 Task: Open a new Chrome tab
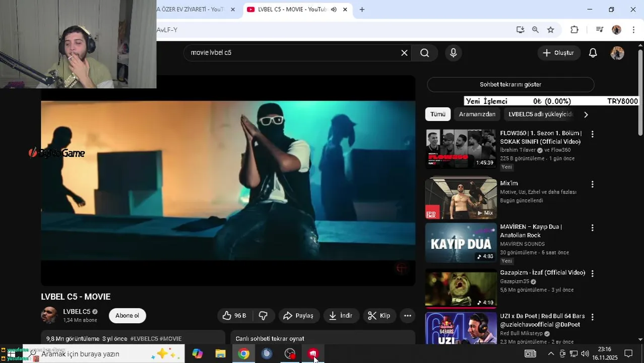(362, 9)
